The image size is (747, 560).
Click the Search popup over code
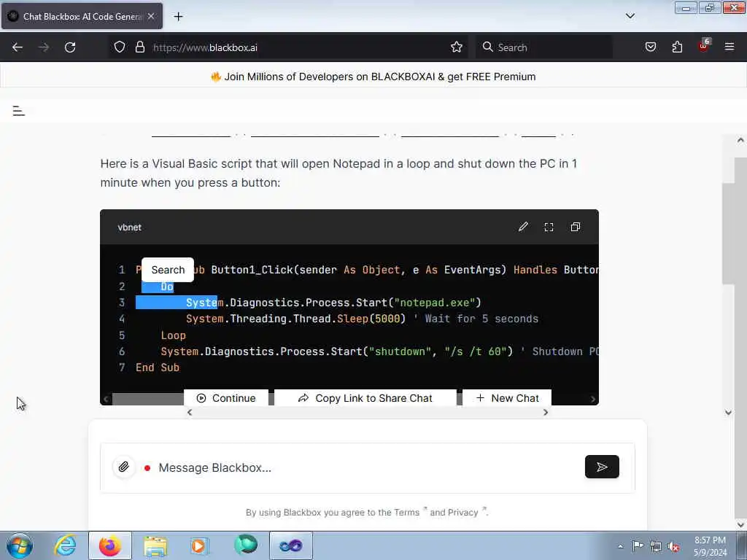168,270
